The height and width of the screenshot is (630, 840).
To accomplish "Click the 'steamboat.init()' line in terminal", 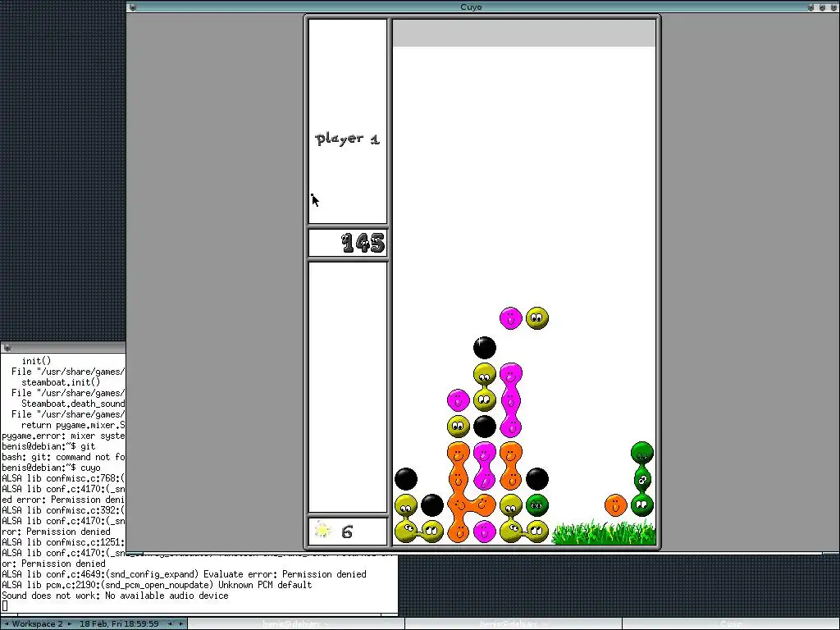I will pyautogui.click(x=61, y=382).
